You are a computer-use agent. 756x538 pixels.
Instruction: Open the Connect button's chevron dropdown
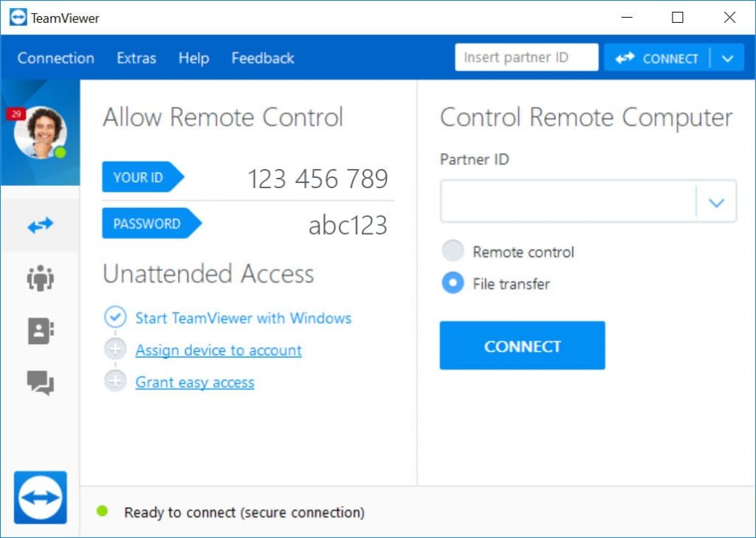point(728,58)
